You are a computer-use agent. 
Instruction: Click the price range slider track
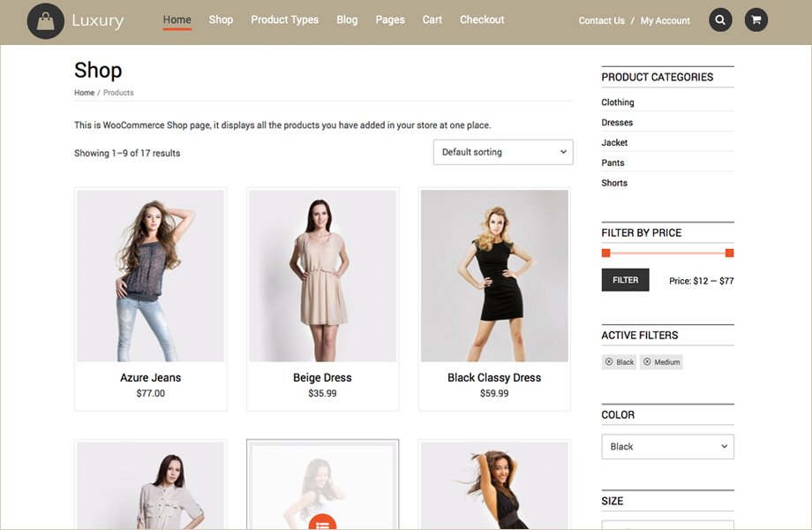tap(667, 253)
